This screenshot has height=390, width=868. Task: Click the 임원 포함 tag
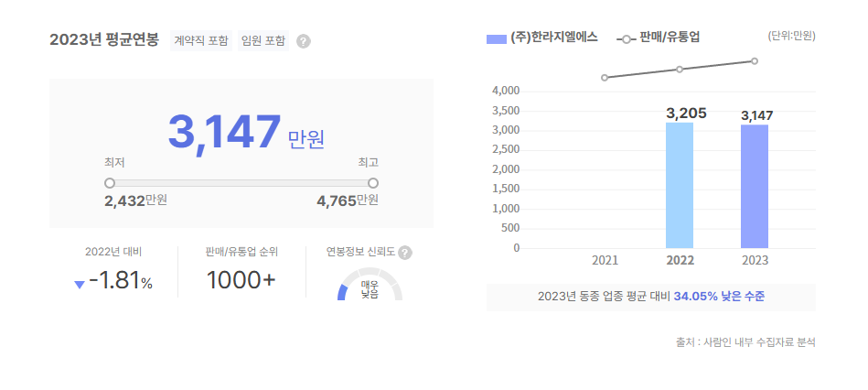263,40
